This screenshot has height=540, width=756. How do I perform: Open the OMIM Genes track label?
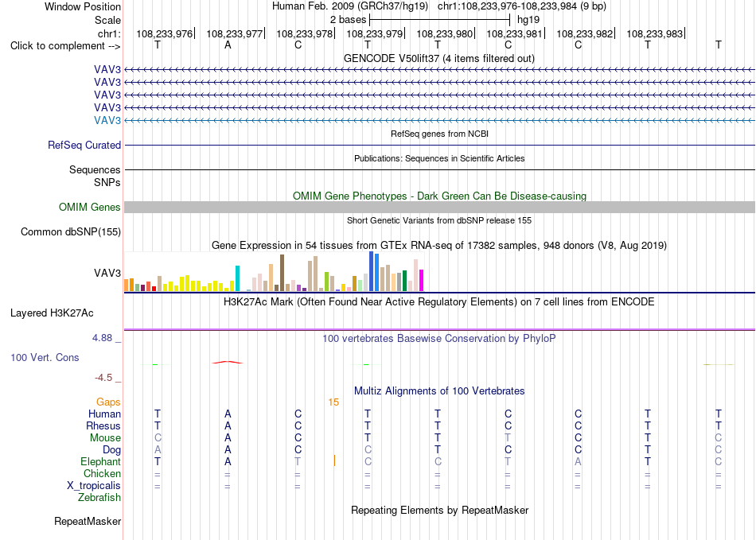(90, 207)
